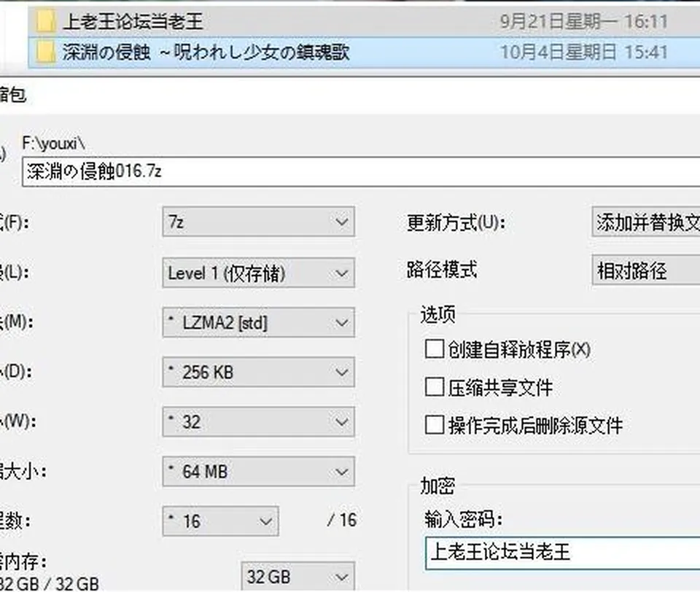Open the 32 GB memory dropdown
700x592 pixels.
[297, 577]
